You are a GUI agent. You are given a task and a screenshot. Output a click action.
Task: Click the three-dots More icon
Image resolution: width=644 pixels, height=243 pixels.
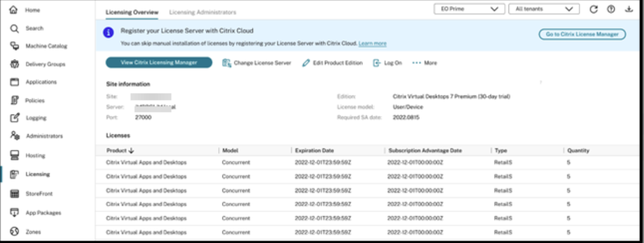coord(416,63)
